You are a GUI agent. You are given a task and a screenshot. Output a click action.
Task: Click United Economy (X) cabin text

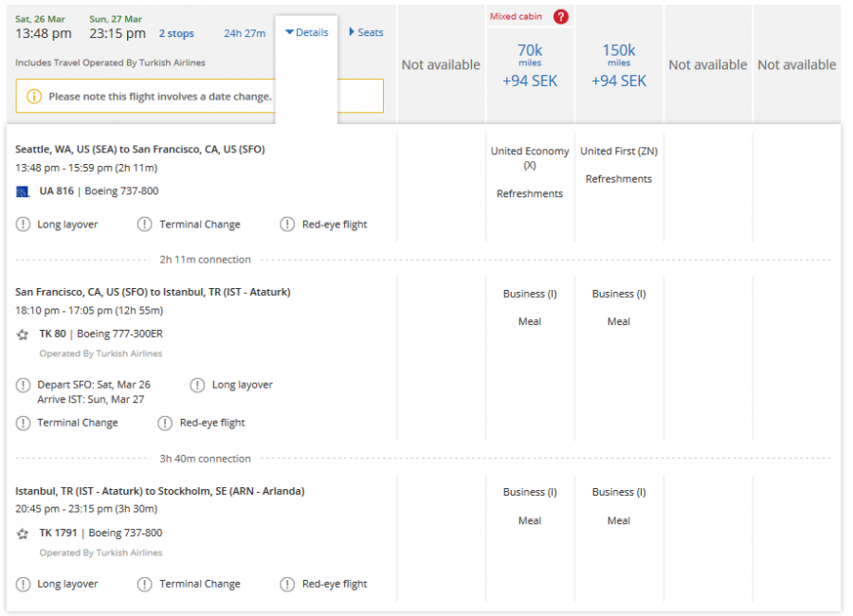(530, 158)
